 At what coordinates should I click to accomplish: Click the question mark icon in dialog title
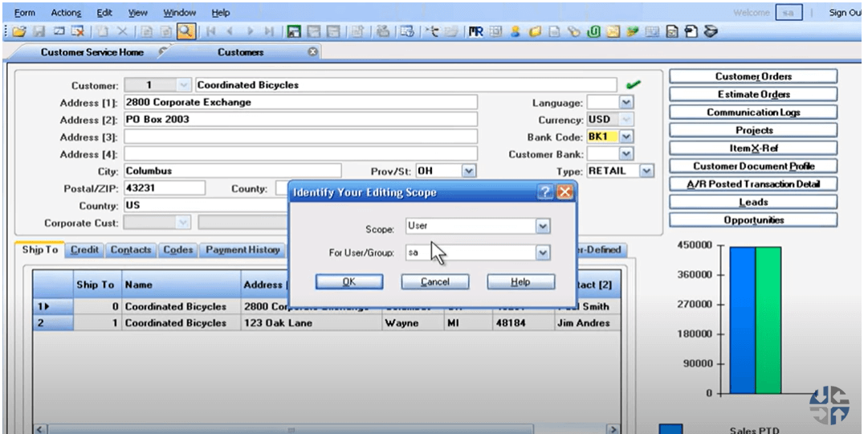(x=545, y=192)
